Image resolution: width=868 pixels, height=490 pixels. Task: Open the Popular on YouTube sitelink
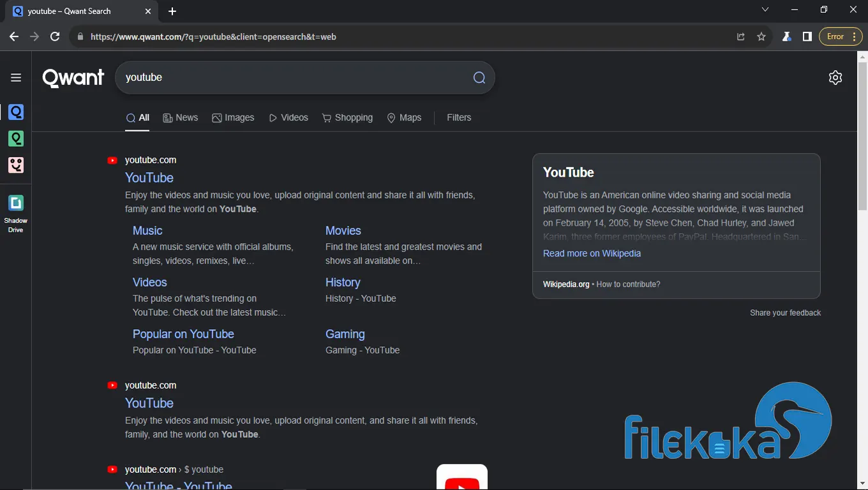pyautogui.click(x=183, y=334)
